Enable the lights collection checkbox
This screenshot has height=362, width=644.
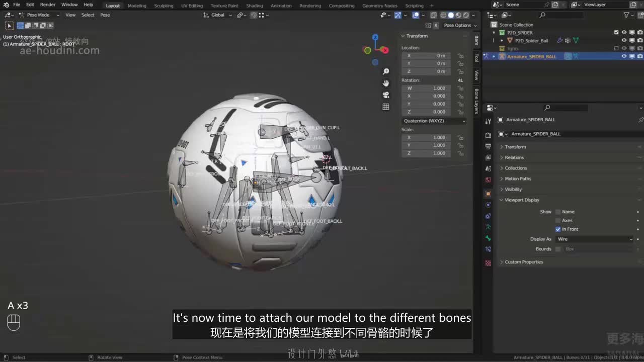pyautogui.click(x=616, y=48)
